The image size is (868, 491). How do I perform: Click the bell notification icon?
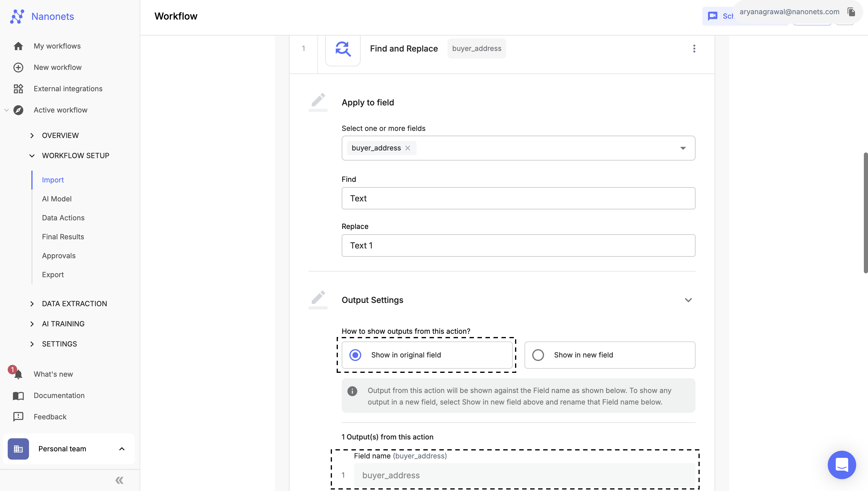[x=18, y=375]
